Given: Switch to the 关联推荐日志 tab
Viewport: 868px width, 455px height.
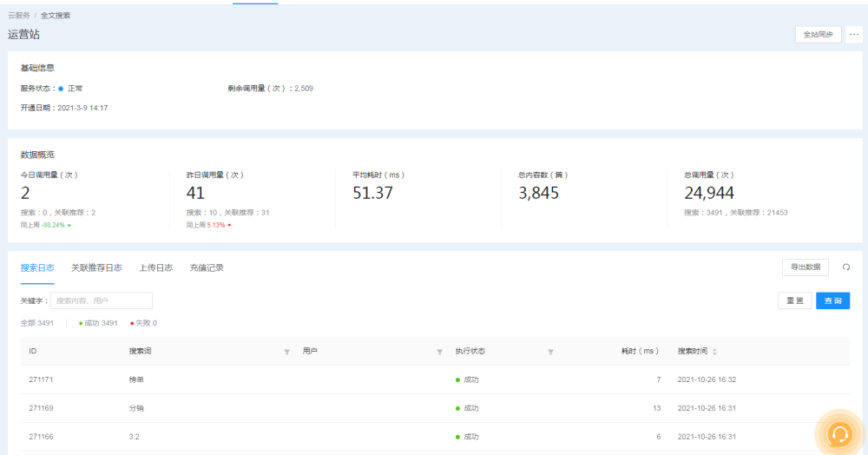Looking at the screenshot, I should pyautogui.click(x=96, y=268).
